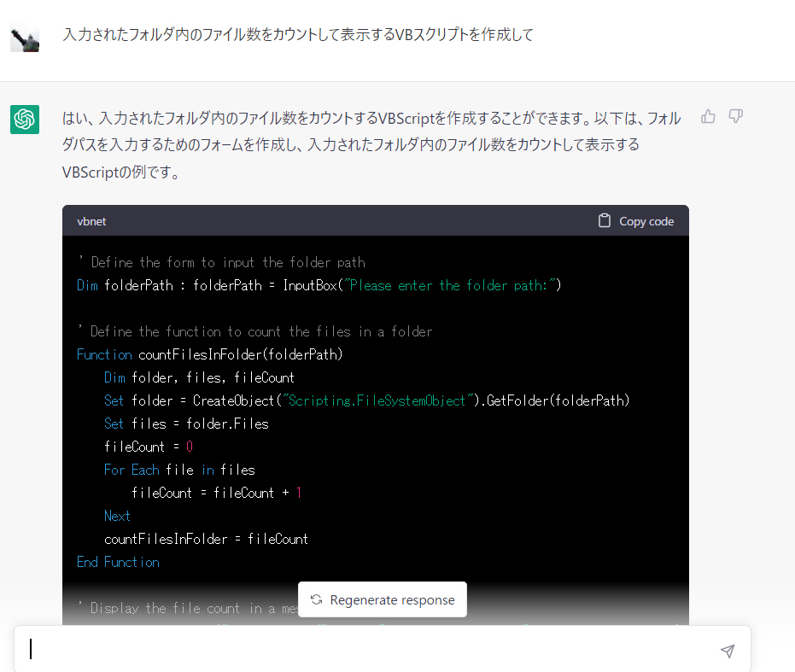Click the comment 'Define the function to count'
This screenshot has height=672, width=795.
coord(255,331)
